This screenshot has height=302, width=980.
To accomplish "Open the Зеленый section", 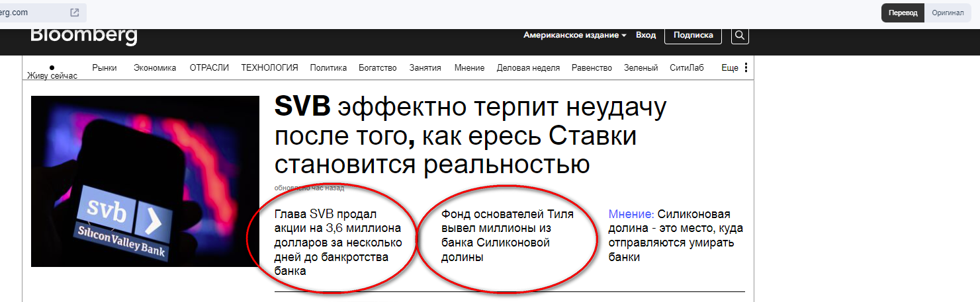I will pos(641,67).
